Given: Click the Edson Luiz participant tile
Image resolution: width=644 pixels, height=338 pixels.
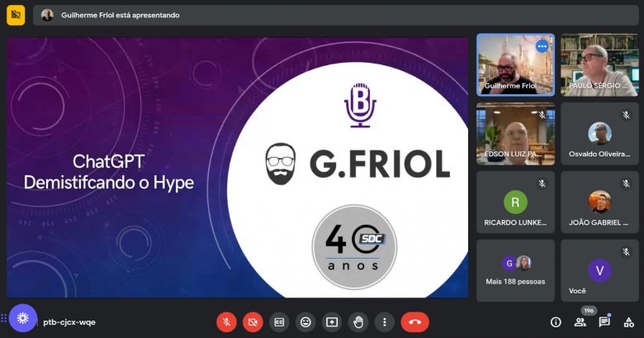Looking at the screenshot, I should 515,133.
